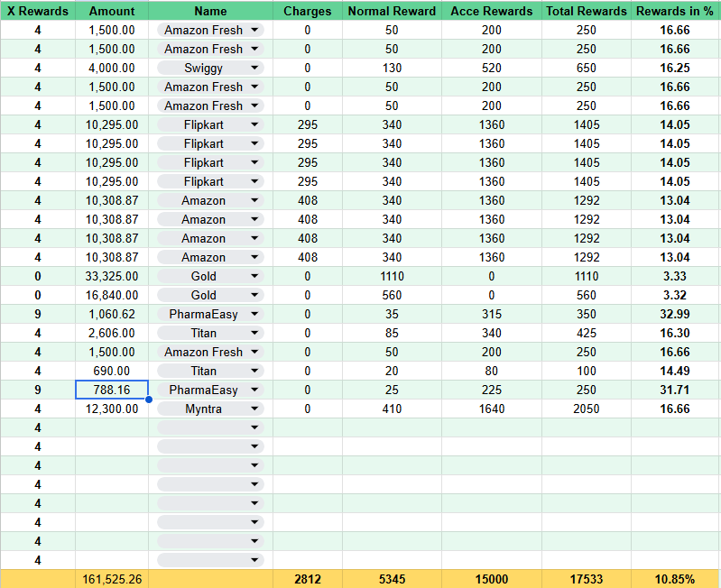The image size is (721, 588).
Task: Select the 12,300.00 amount cell
Action: point(112,409)
